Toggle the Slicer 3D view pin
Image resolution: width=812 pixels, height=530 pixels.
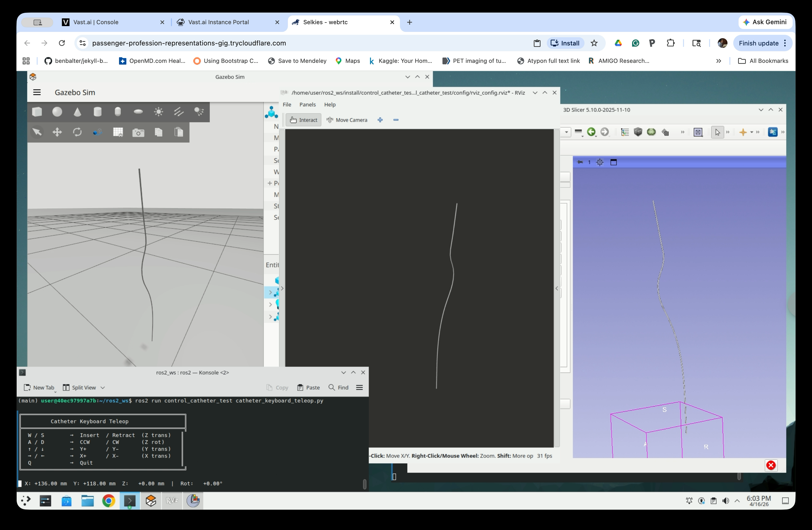580,162
